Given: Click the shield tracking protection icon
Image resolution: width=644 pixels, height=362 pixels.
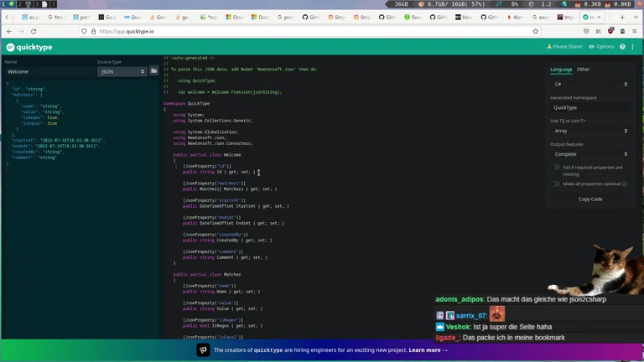Looking at the screenshot, I should pos(84,31).
